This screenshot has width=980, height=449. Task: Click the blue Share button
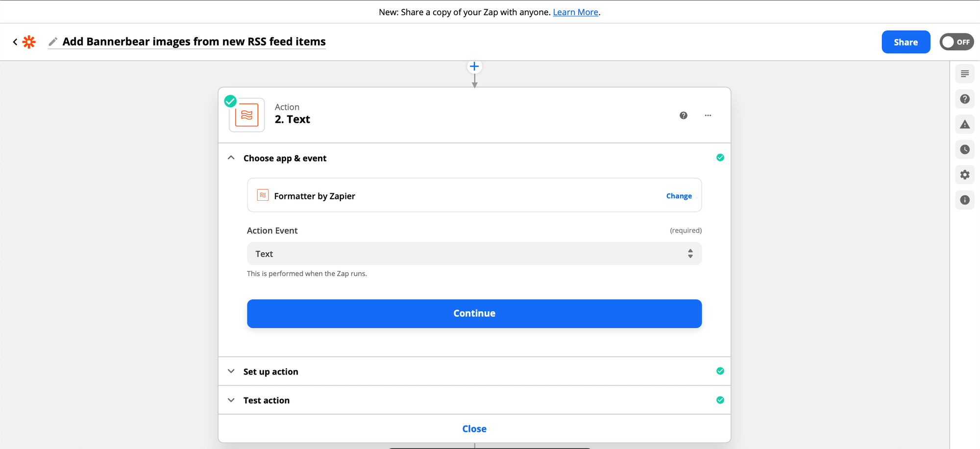click(x=906, y=42)
